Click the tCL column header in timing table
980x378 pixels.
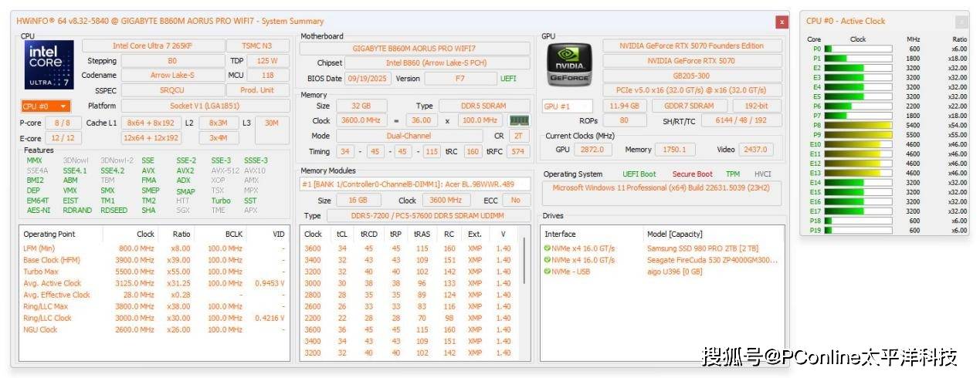click(x=341, y=234)
